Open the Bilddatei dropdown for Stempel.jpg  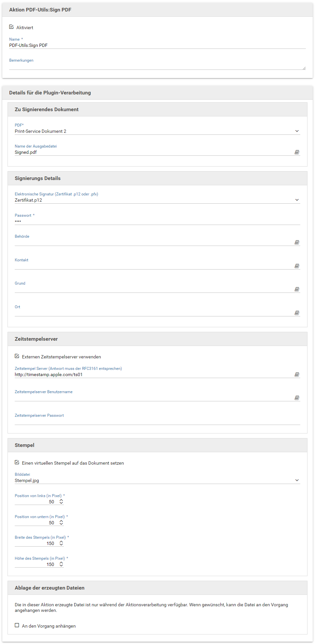[x=297, y=480]
